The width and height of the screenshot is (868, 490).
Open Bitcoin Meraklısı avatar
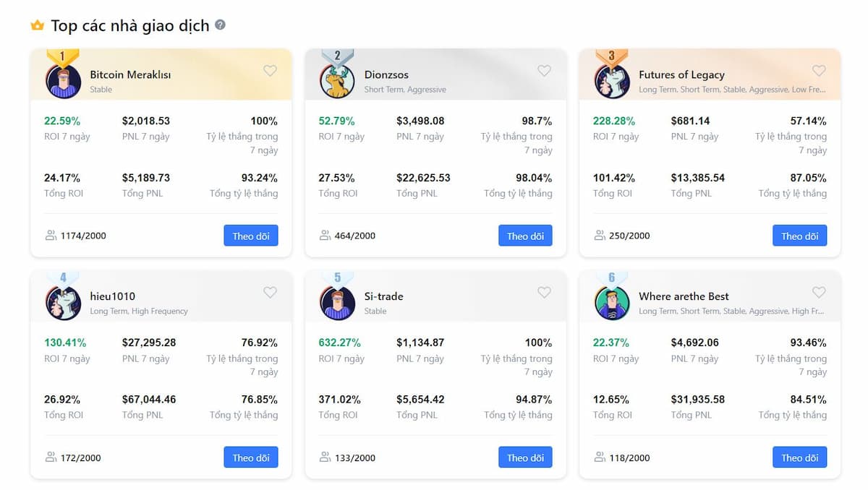click(64, 81)
